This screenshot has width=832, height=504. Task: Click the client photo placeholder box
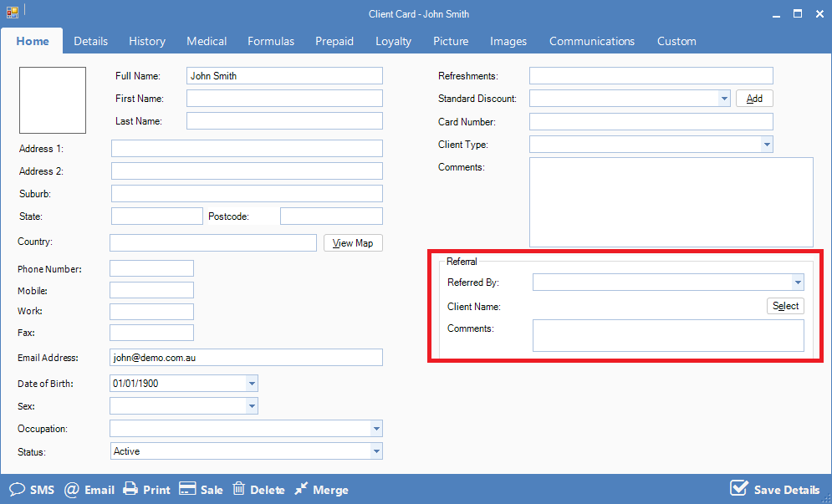click(53, 100)
